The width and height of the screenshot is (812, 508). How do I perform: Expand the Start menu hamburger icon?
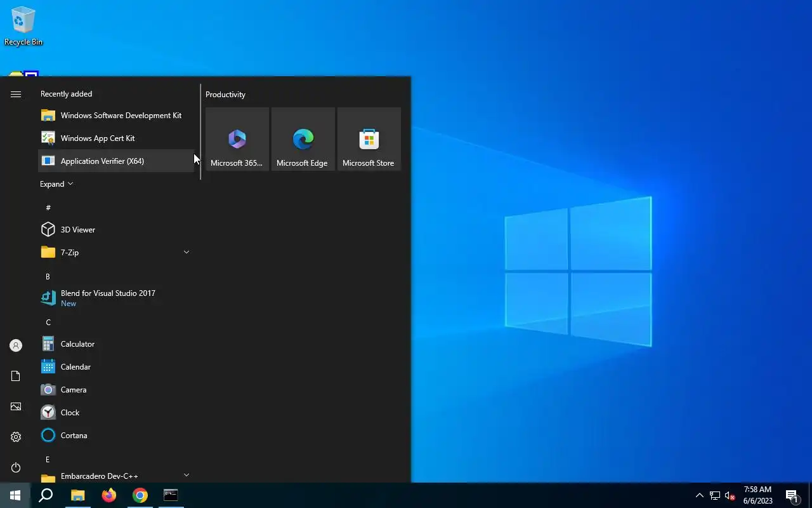(x=16, y=94)
